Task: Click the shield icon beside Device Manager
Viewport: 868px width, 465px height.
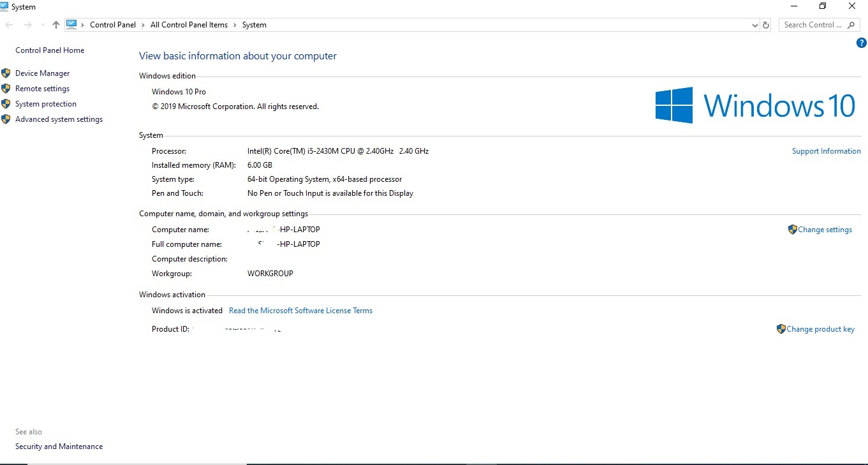Action: tap(6, 73)
